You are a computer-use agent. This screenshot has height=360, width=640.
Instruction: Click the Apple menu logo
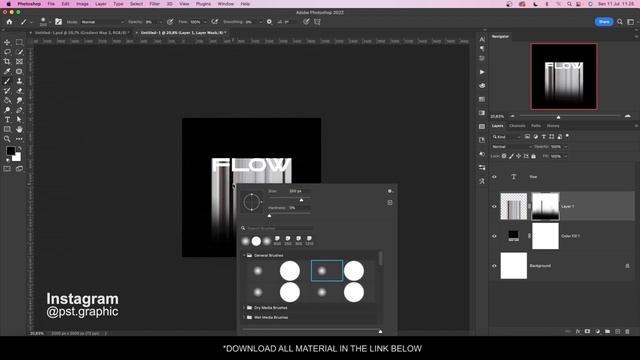[8, 4]
